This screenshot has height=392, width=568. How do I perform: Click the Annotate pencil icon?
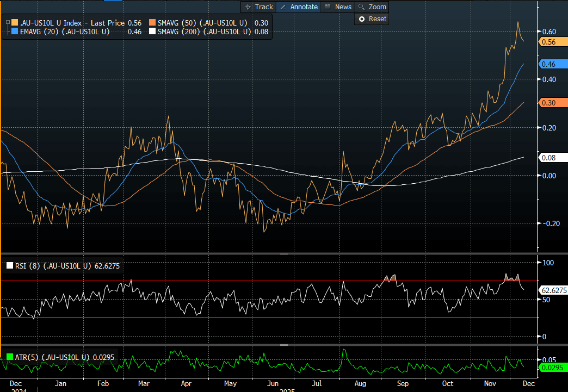point(283,7)
